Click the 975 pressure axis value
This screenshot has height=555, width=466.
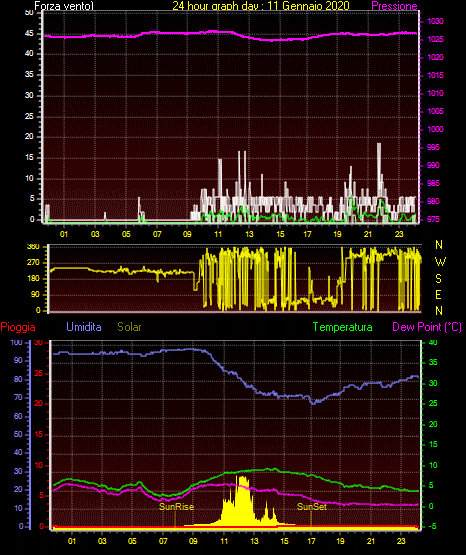point(433,219)
